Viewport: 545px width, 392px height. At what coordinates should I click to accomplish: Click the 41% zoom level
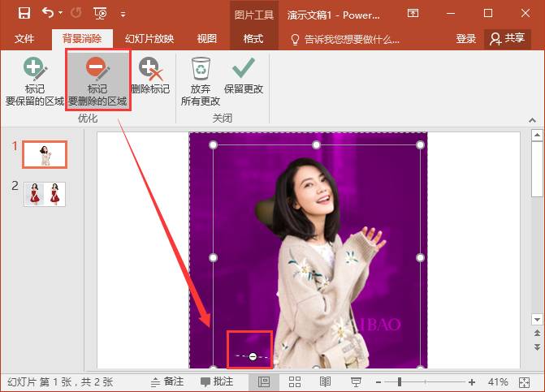(x=498, y=382)
